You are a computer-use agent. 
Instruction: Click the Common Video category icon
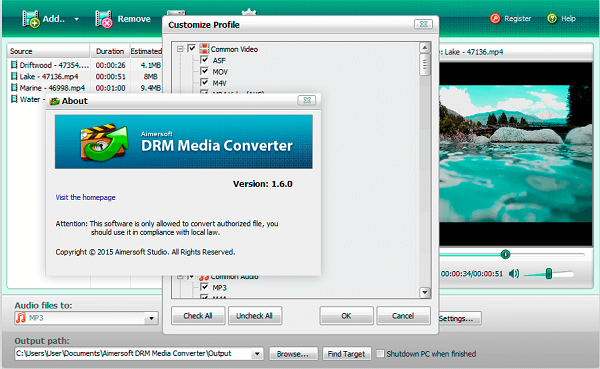click(204, 49)
